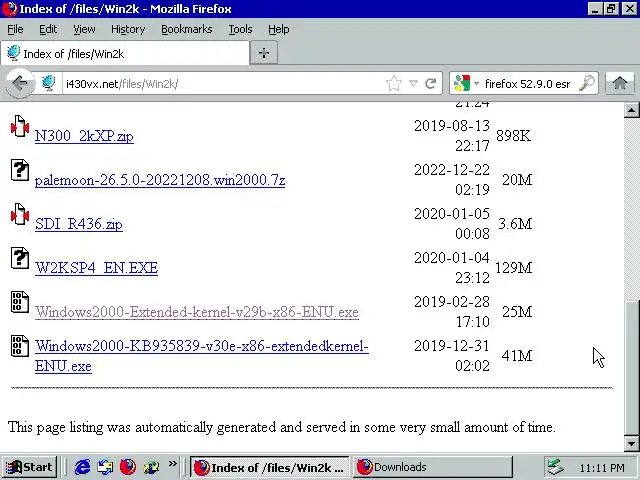Click the unknown-file icon beside the palemoon 7z entry
The height and width of the screenshot is (480, 640).
coord(20,170)
